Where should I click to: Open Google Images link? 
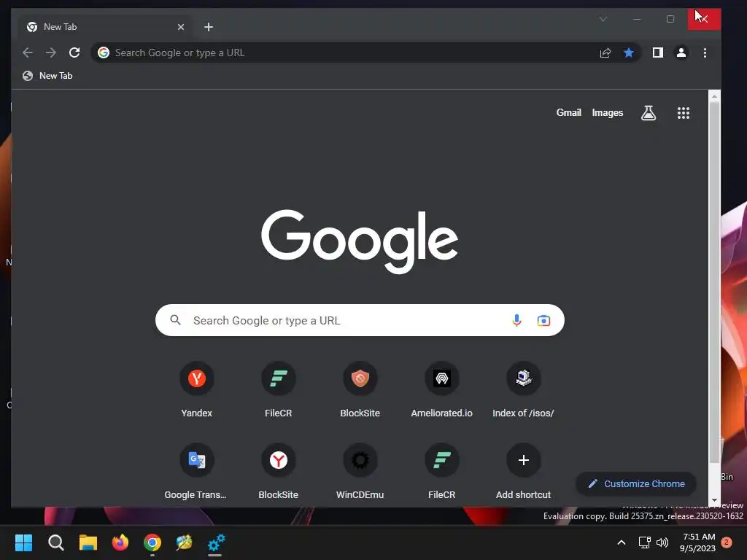click(x=608, y=113)
